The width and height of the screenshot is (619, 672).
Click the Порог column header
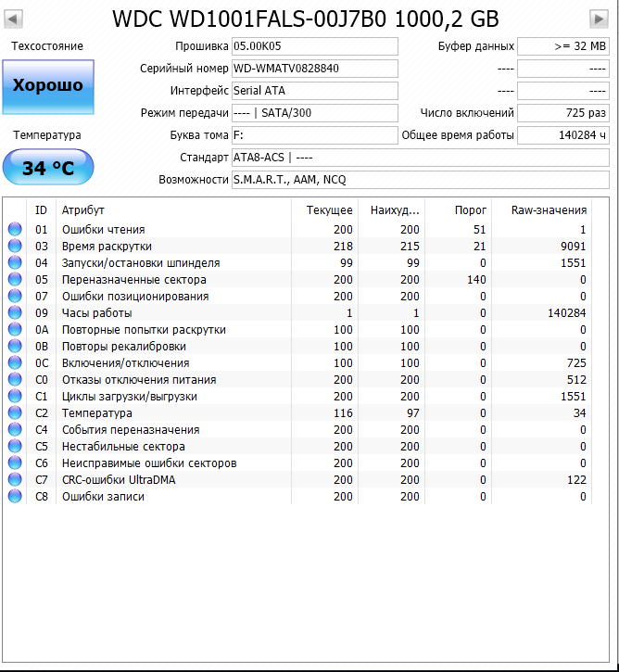coord(471,210)
